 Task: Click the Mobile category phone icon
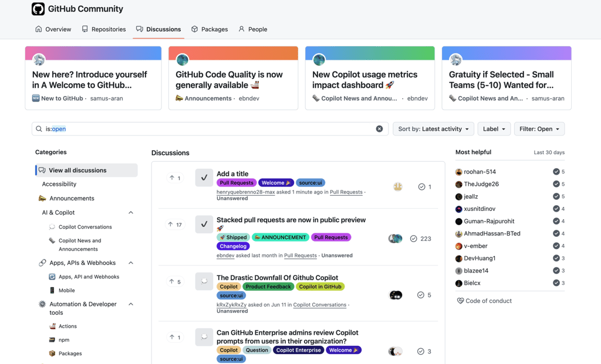[x=52, y=291]
